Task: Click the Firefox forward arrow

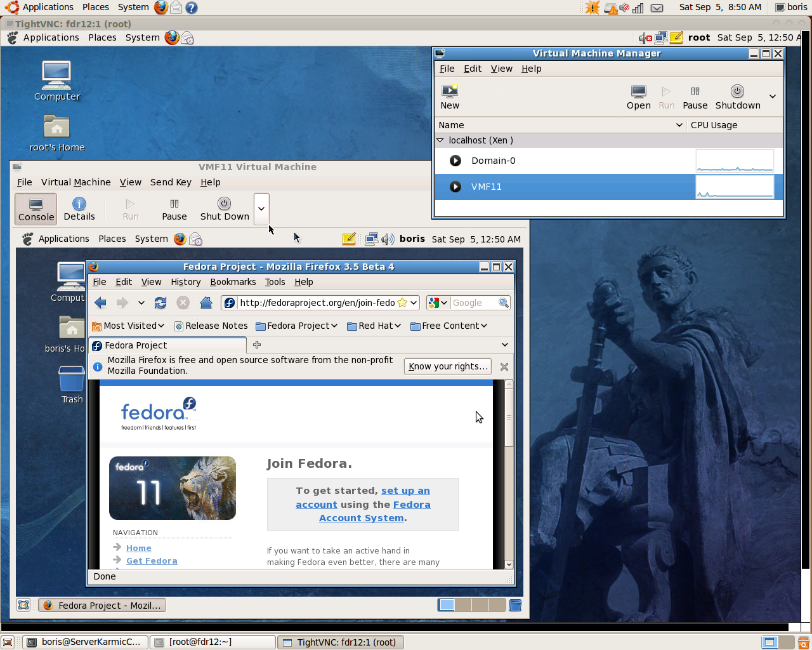Action: (x=122, y=303)
